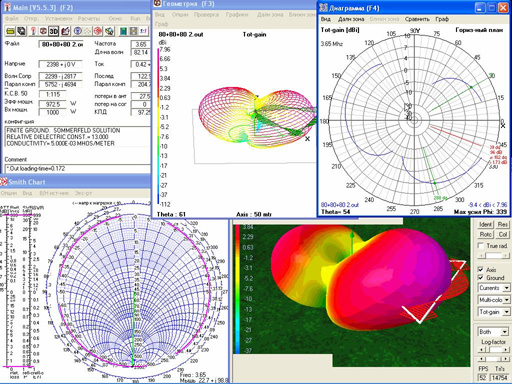Click the Ident button
This screenshot has height=384, width=512.
pos(485,224)
